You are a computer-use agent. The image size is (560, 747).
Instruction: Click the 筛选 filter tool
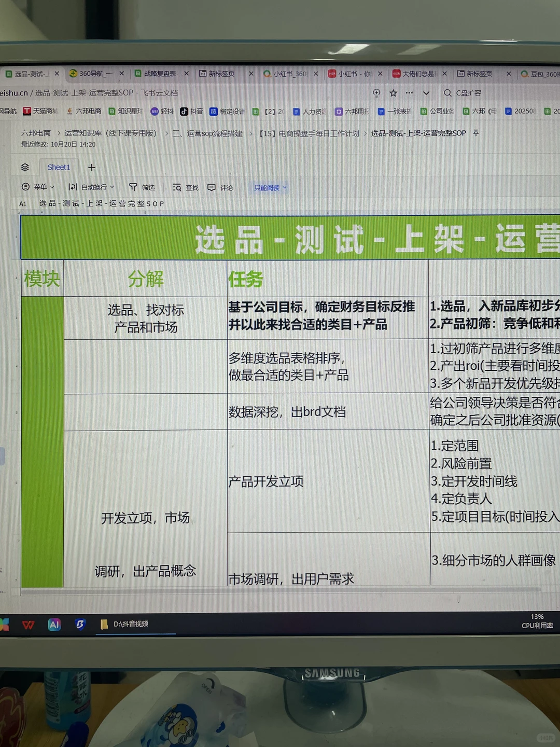[x=142, y=187]
